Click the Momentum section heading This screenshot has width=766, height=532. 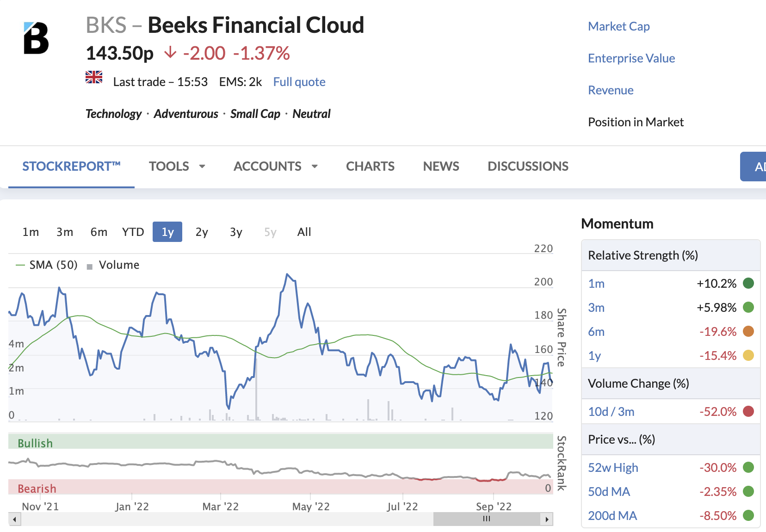coord(617,224)
